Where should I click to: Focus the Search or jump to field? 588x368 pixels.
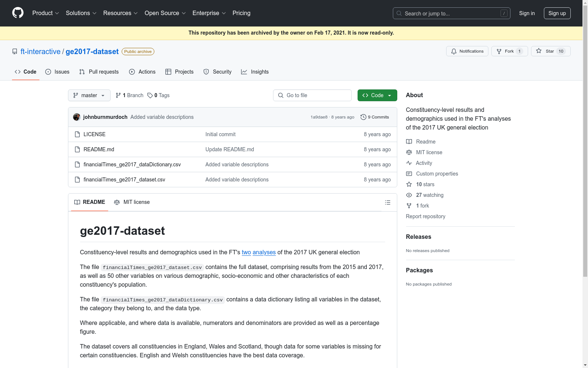tap(451, 13)
